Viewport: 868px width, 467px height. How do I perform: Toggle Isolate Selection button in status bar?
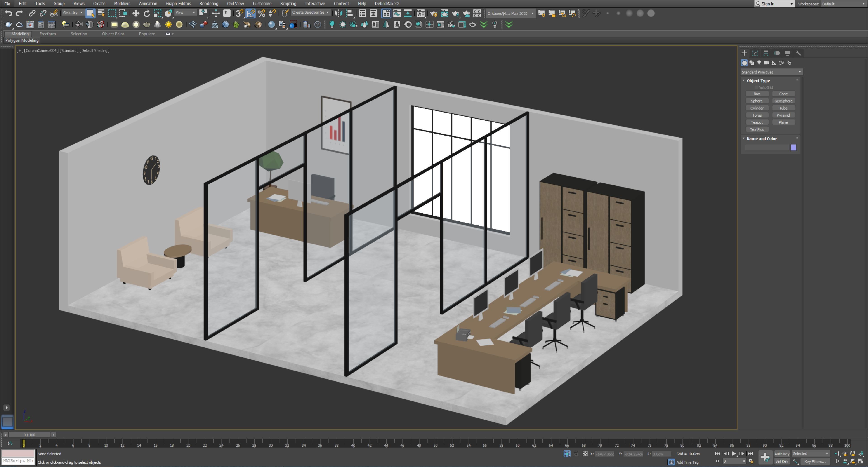coord(567,454)
